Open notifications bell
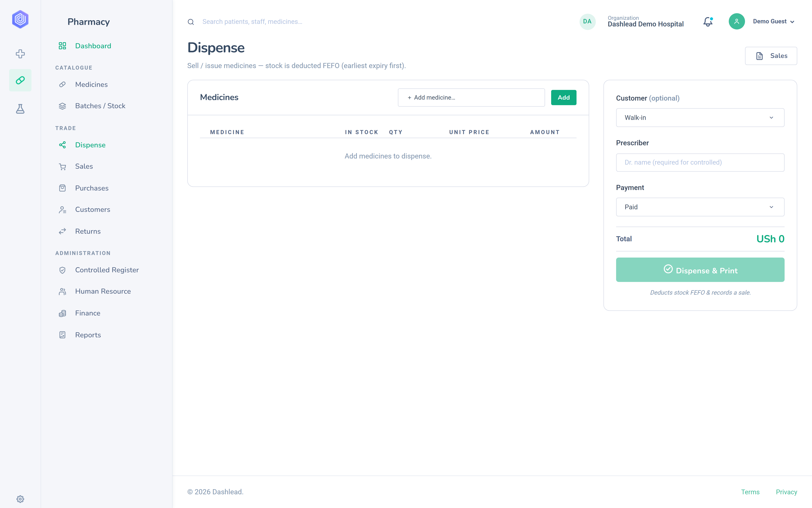The image size is (812, 508). tap(708, 22)
